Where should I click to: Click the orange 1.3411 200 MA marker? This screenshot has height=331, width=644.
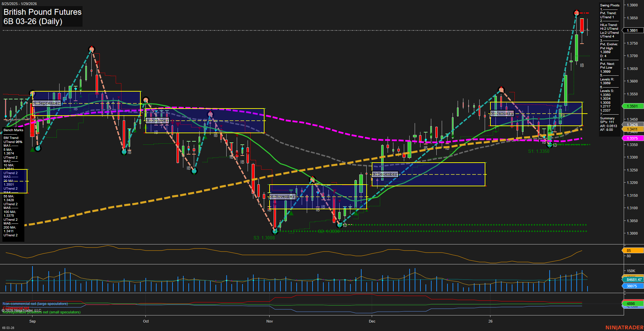(x=632, y=129)
